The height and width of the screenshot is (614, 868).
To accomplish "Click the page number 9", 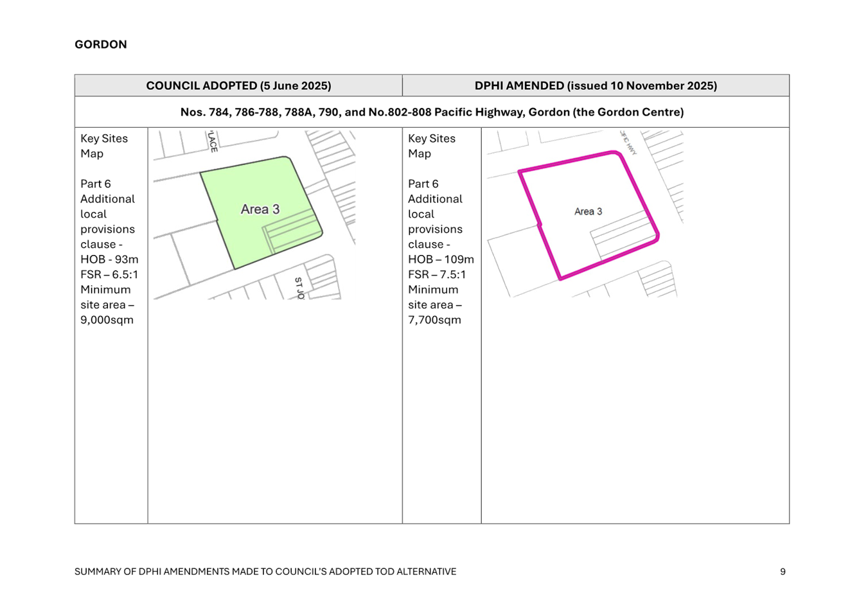I will tap(783, 572).
